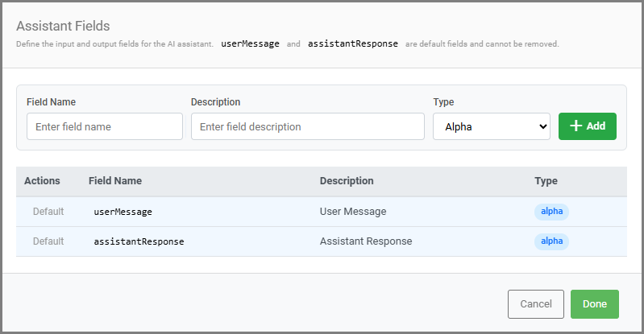Click assistantResponse code text in the subtitle
This screenshot has width=644, height=334.
pyautogui.click(x=353, y=43)
